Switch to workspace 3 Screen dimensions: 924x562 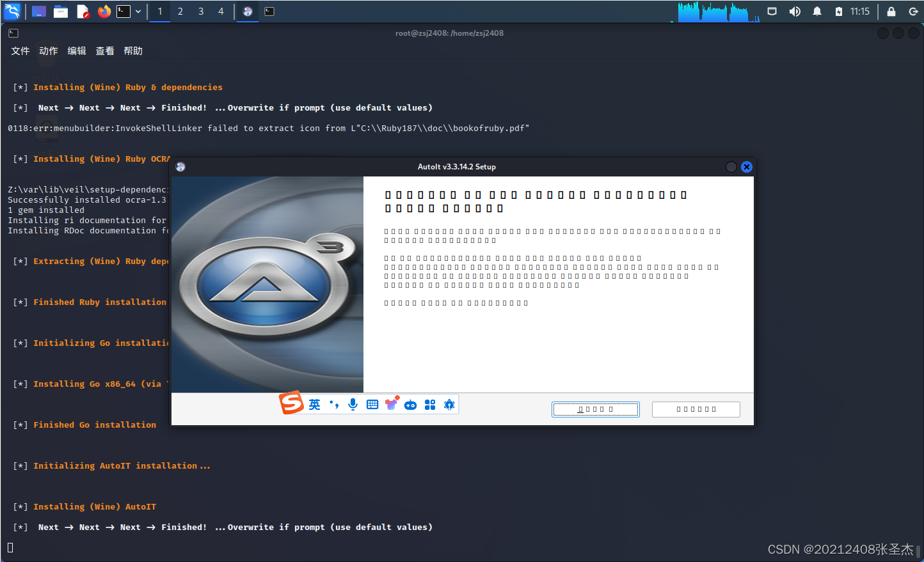[x=201, y=12]
